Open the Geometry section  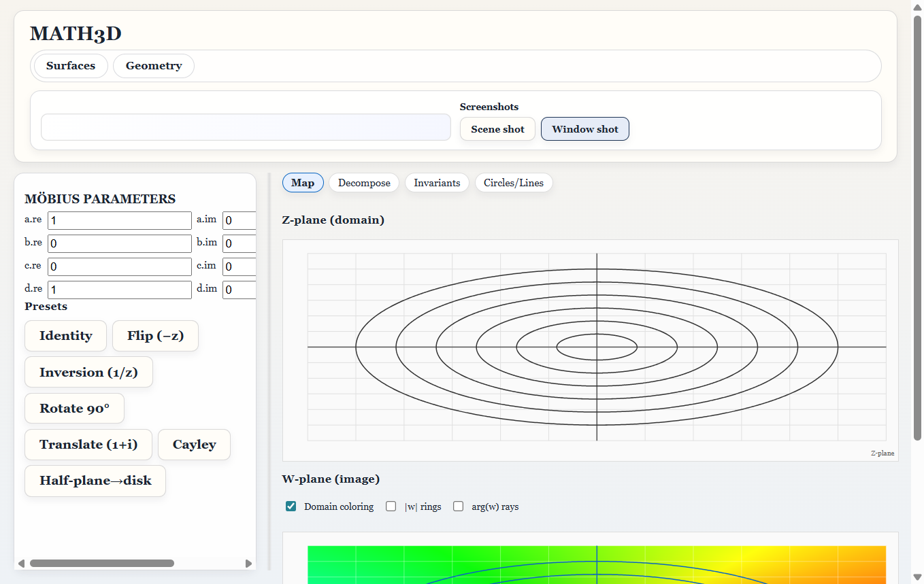pos(154,66)
